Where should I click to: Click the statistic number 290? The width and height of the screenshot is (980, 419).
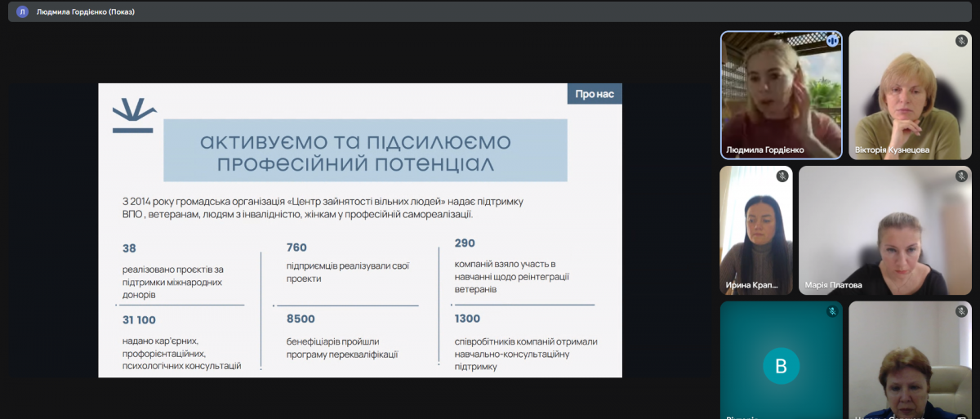(x=465, y=243)
